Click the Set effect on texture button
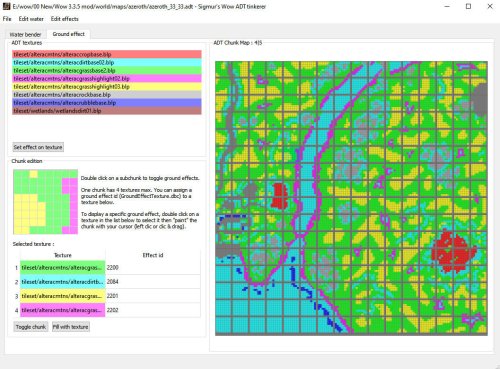 [x=38, y=147]
